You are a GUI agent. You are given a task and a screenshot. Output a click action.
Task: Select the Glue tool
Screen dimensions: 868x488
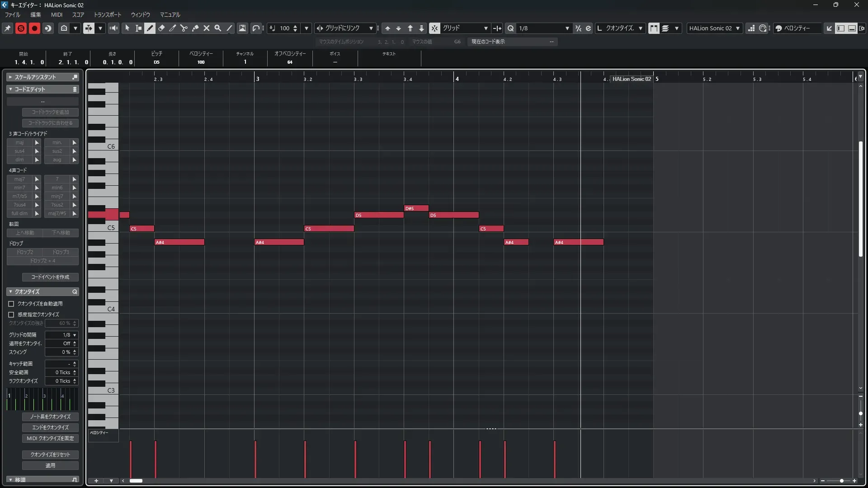pos(195,28)
